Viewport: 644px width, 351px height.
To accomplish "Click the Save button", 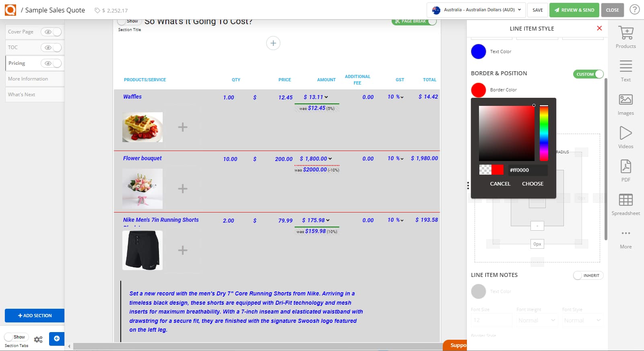I will click(537, 10).
